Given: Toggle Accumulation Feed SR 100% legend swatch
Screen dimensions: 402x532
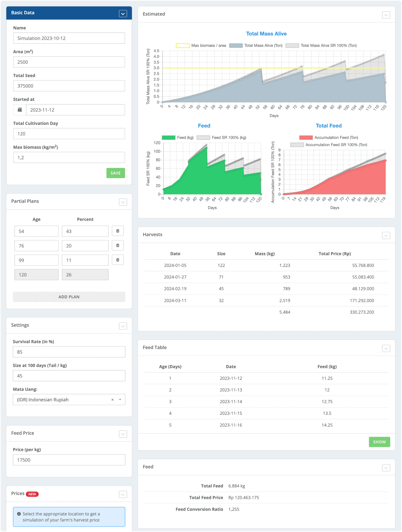Looking at the screenshot, I should [x=297, y=145].
